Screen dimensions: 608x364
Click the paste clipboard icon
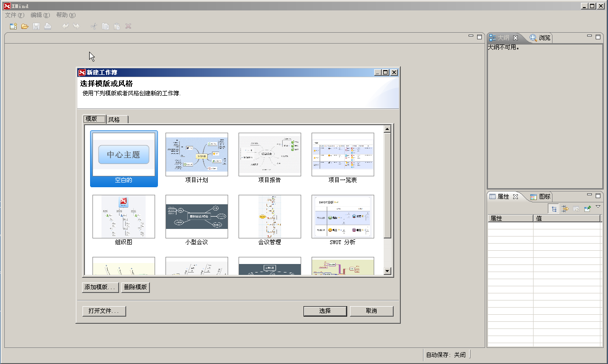[x=117, y=26]
